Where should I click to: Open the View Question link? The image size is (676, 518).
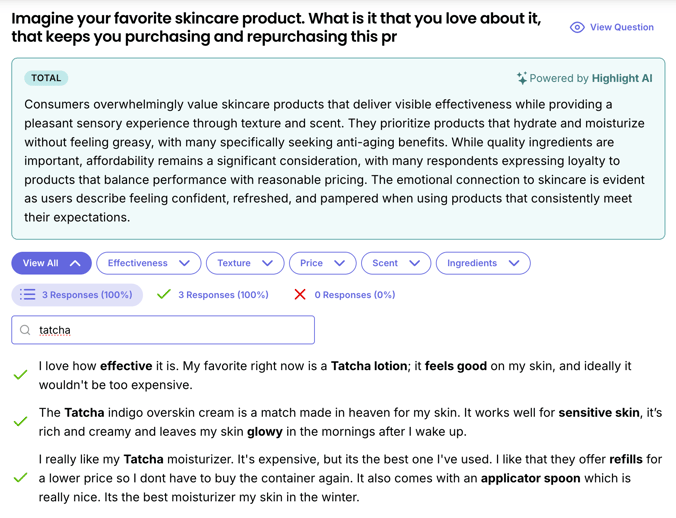[621, 28]
